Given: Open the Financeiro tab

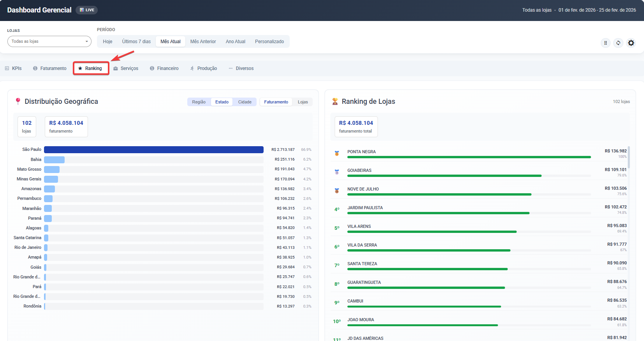Looking at the screenshot, I should click(x=164, y=68).
